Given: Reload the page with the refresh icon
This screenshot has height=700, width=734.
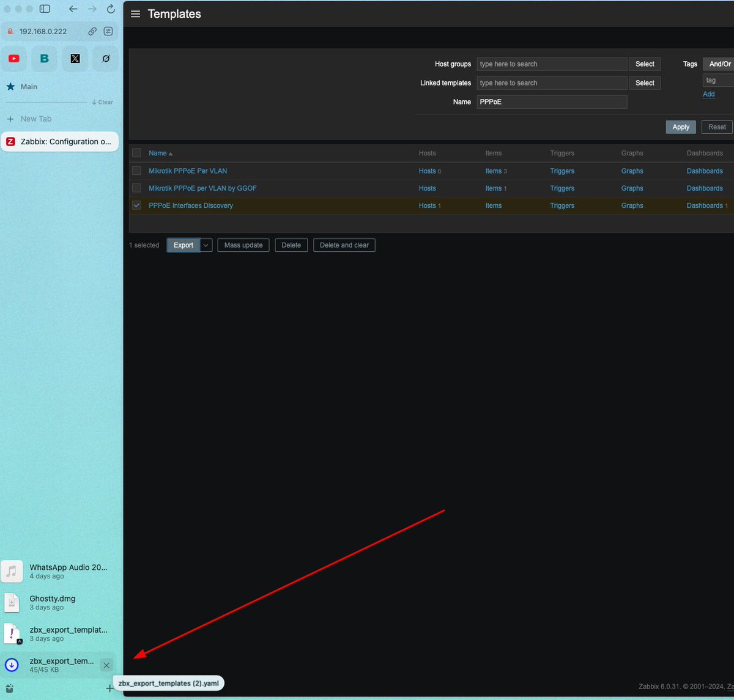Looking at the screenshot, I should click(111, 9).
